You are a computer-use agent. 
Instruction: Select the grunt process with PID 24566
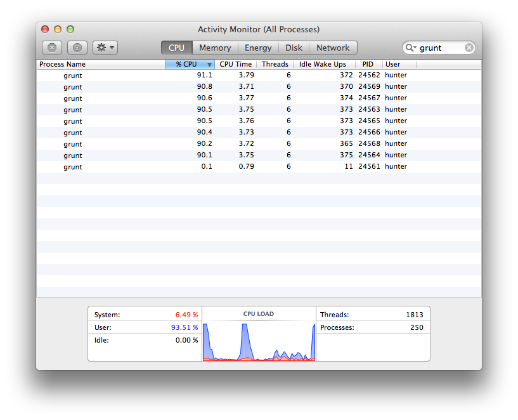click(259, 132)
